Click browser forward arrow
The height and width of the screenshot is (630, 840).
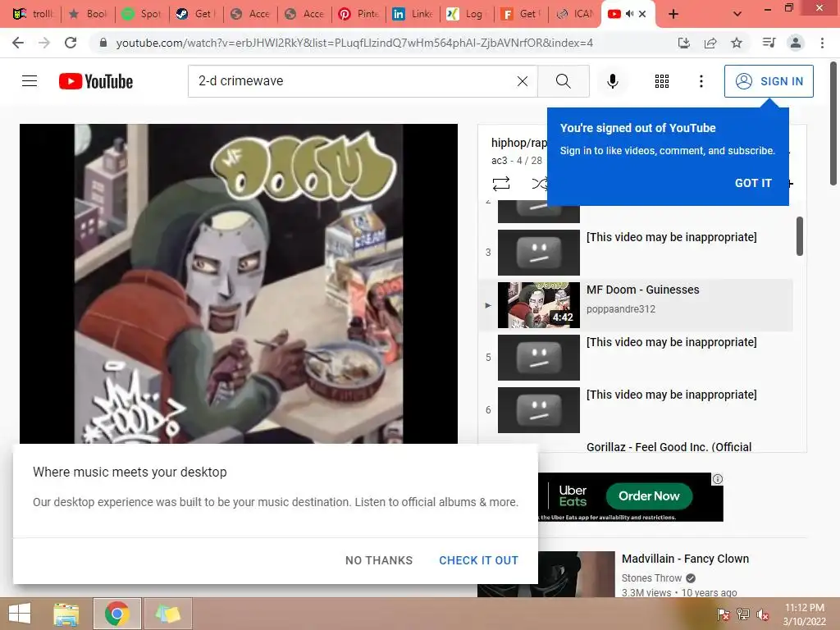[x=44, y=43]
